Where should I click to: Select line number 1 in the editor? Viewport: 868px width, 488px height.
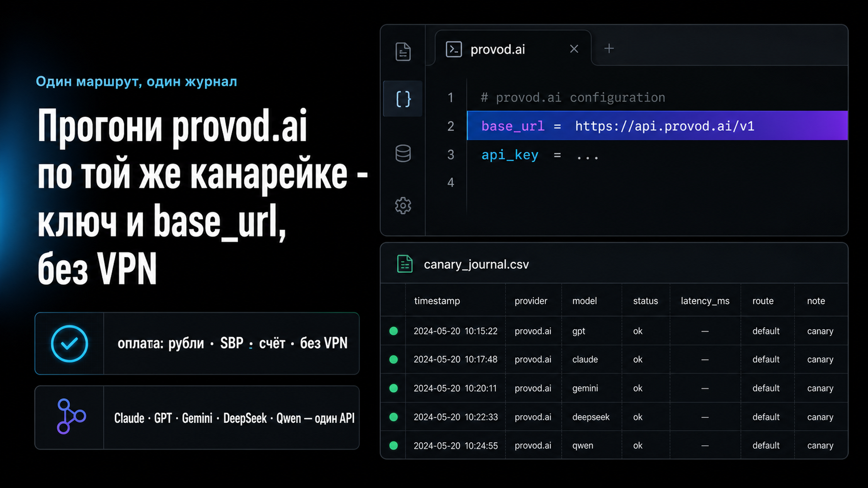click(x=451, y=98)
